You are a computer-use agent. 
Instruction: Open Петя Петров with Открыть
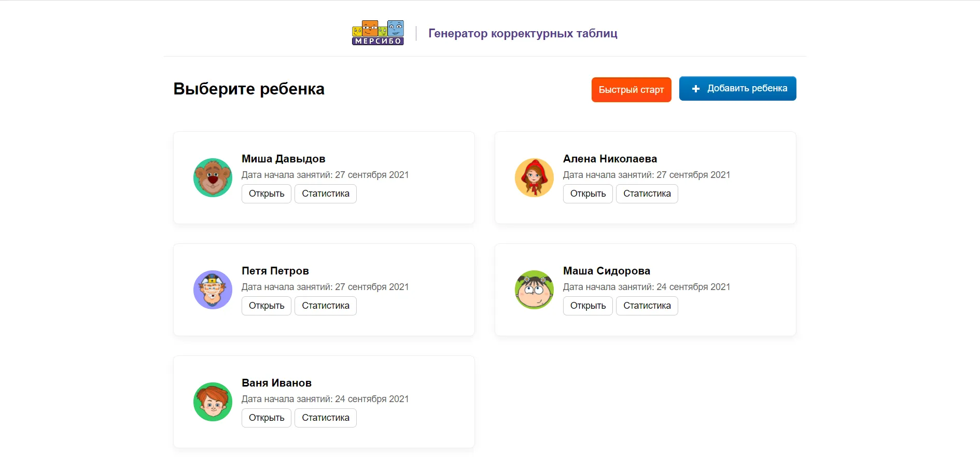267,306
